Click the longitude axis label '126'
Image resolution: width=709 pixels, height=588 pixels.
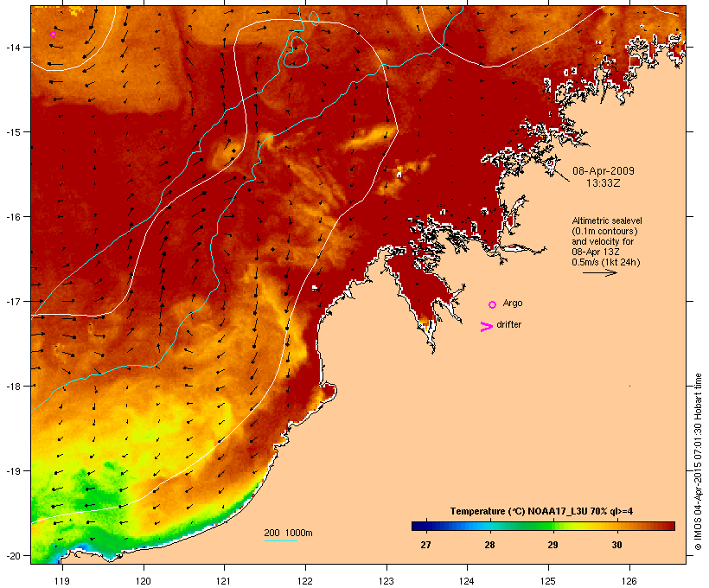coord(629,581)
